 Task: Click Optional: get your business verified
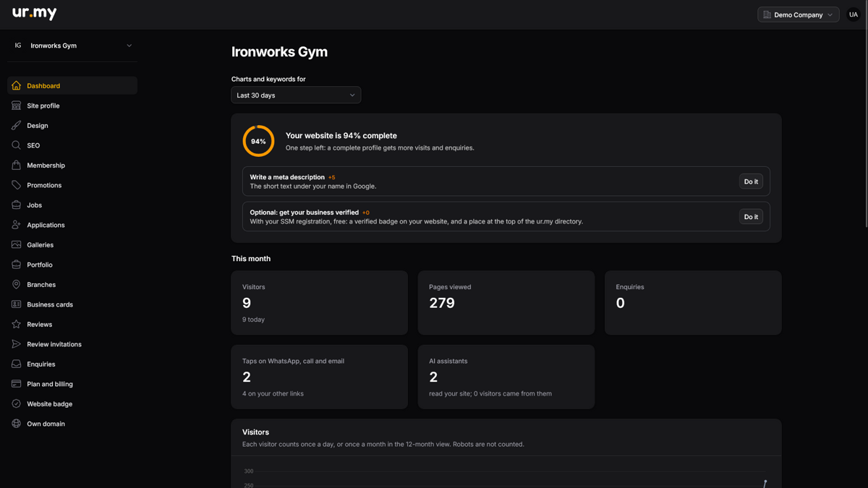click(x=305, y=213)
